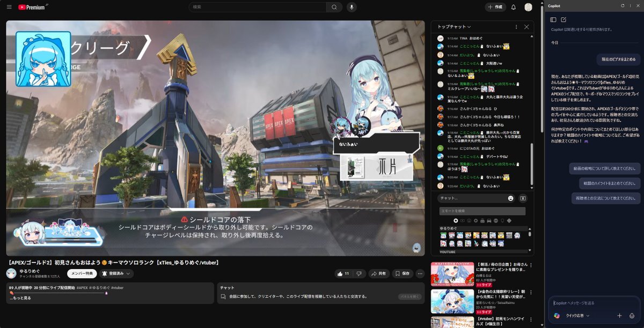
Task: Focus the Copilot へメッセージを送る input
Action: click(594, 303)
